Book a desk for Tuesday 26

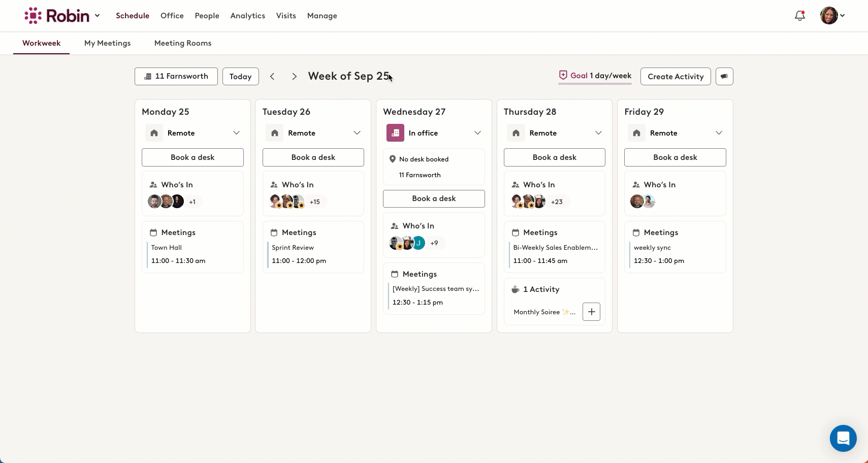coord(313,157)
